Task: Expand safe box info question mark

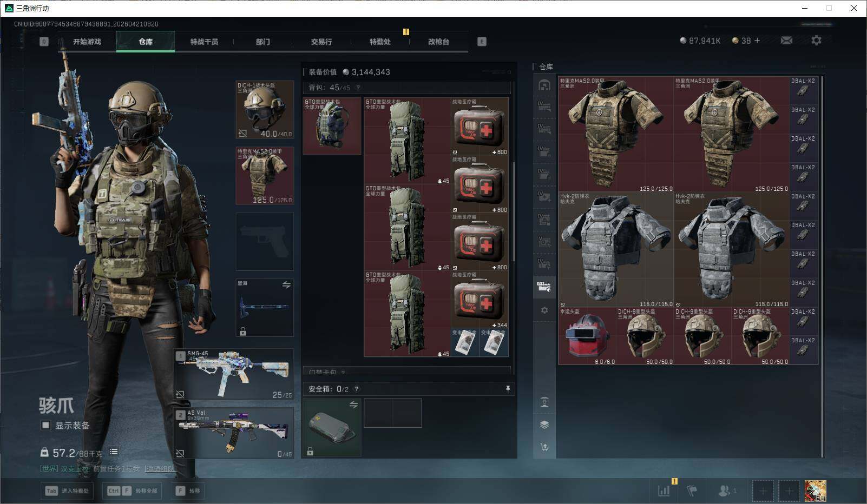Action: tap(356, 389)
